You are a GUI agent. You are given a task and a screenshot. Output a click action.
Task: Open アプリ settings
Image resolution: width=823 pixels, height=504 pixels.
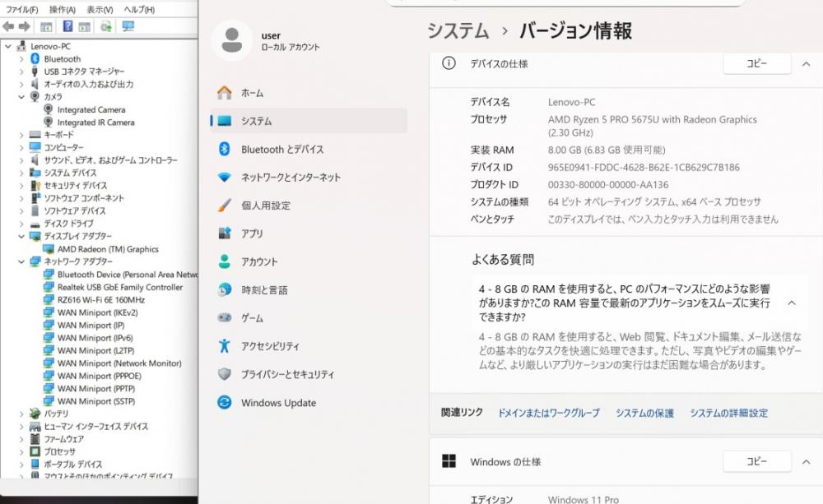coord(309,234)
